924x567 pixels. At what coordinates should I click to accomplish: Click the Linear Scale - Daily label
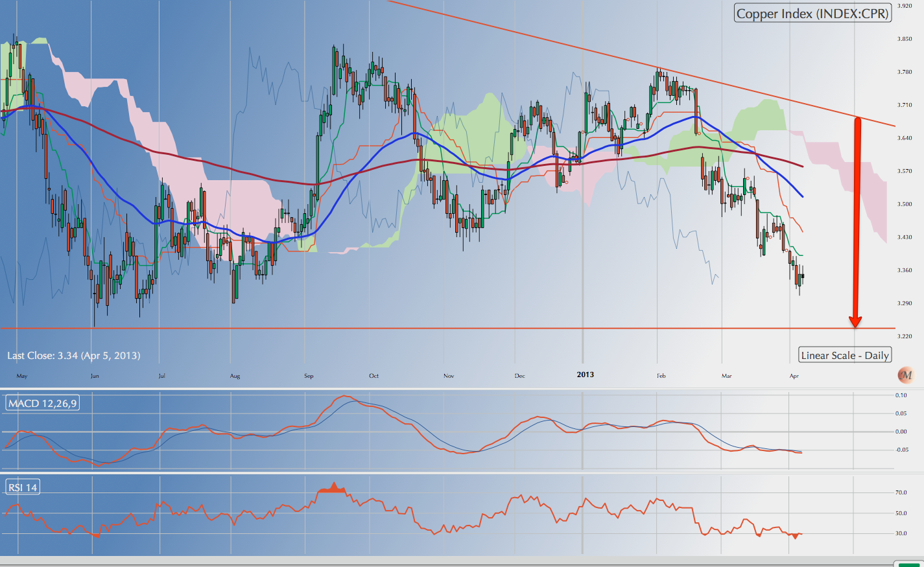[x=845, y=355]
